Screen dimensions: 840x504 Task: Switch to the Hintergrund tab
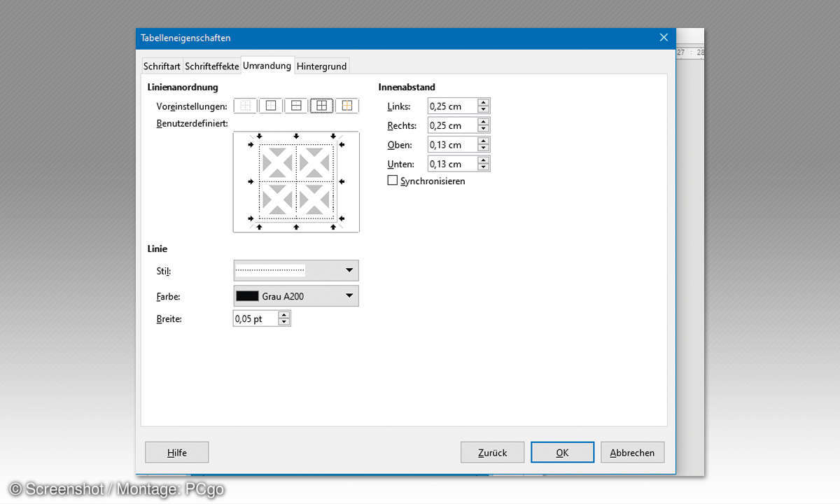click(321, 66)
